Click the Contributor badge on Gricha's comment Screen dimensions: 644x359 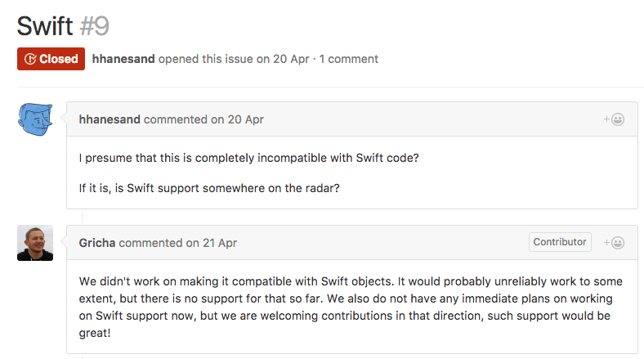pos(560,242)
